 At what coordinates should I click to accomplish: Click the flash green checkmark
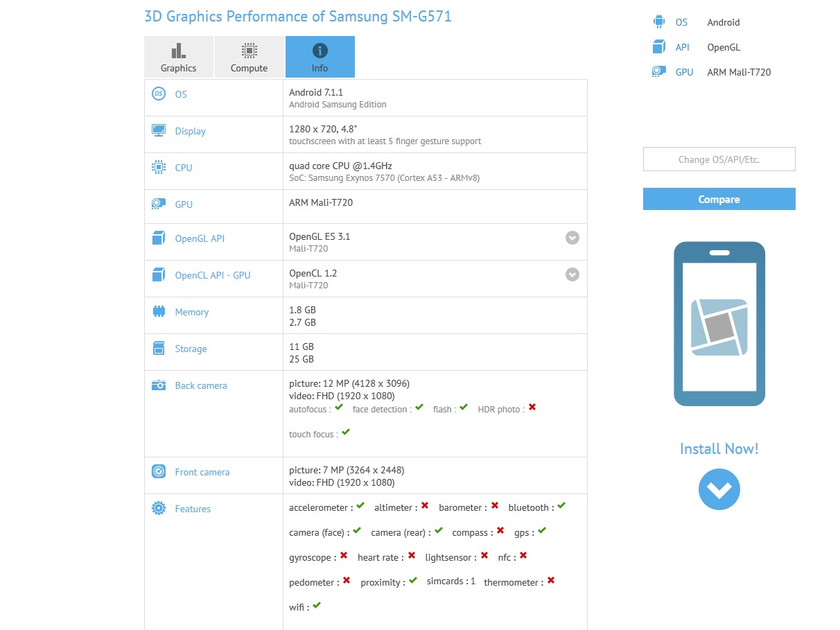click(464, 408)
